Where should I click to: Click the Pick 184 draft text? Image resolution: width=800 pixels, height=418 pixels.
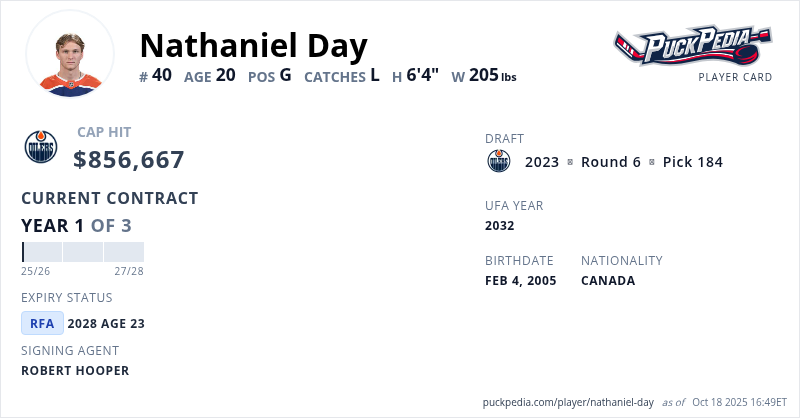(692, 162)
